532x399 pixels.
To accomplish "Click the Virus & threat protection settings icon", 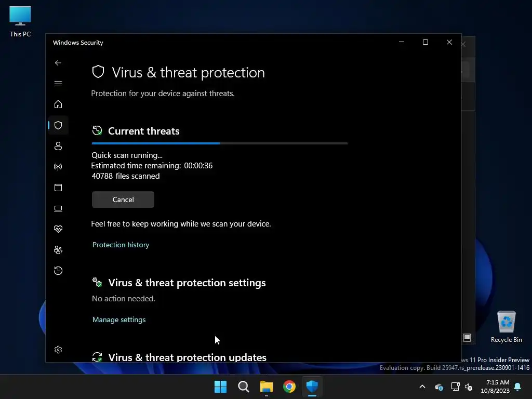I will 97,282.
